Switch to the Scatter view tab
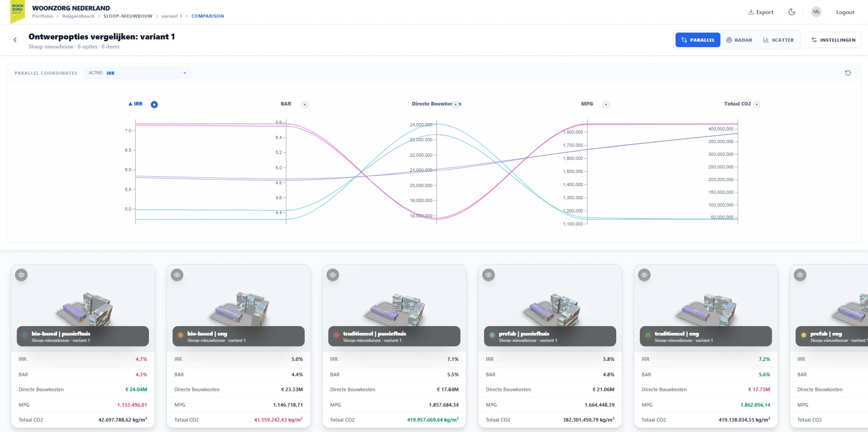 778,40
